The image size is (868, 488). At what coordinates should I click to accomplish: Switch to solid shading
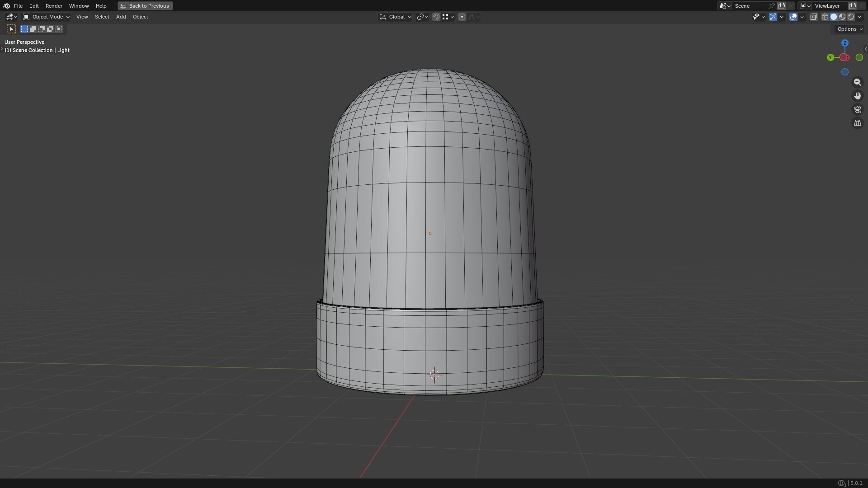(834, 17)
